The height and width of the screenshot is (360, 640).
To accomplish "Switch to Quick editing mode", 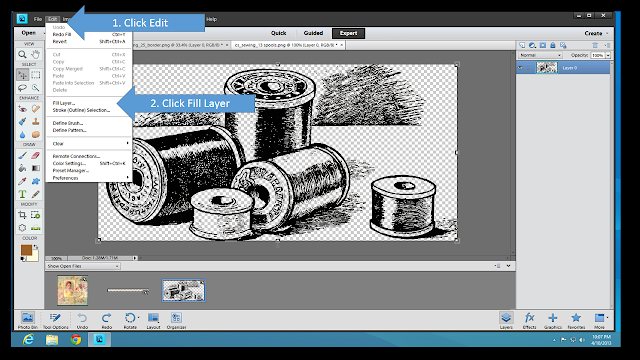I will coord(278,33).
